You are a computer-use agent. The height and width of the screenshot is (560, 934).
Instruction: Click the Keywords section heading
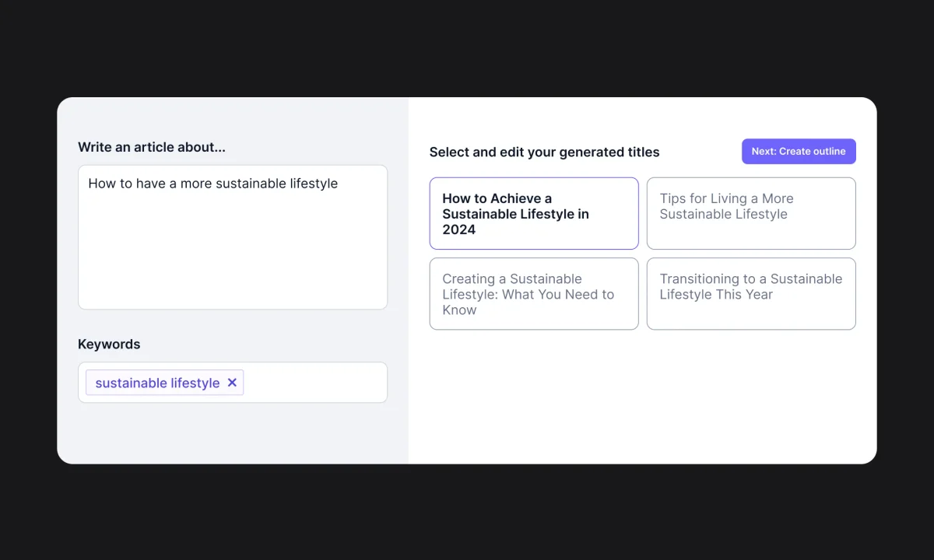pyautogui.click(x=109, y=344)
